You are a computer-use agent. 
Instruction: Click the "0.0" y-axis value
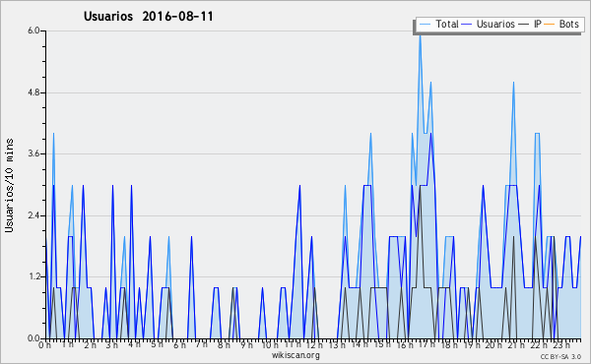coord(33,338)
